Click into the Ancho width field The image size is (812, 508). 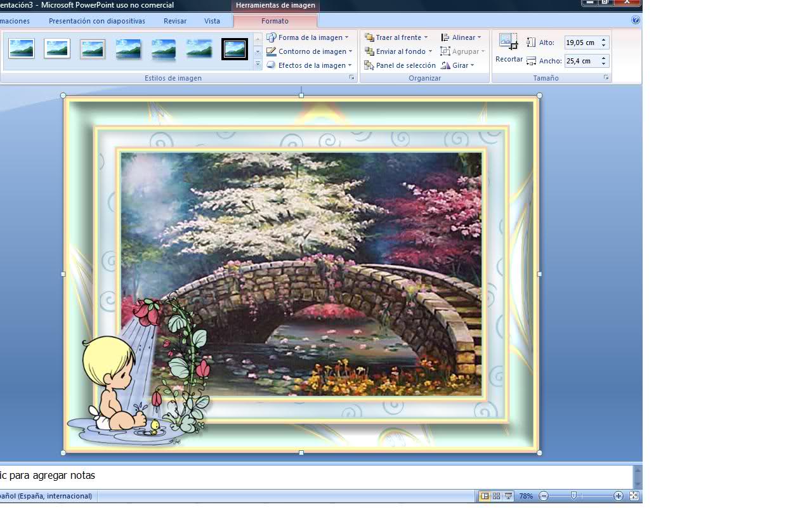582,61
